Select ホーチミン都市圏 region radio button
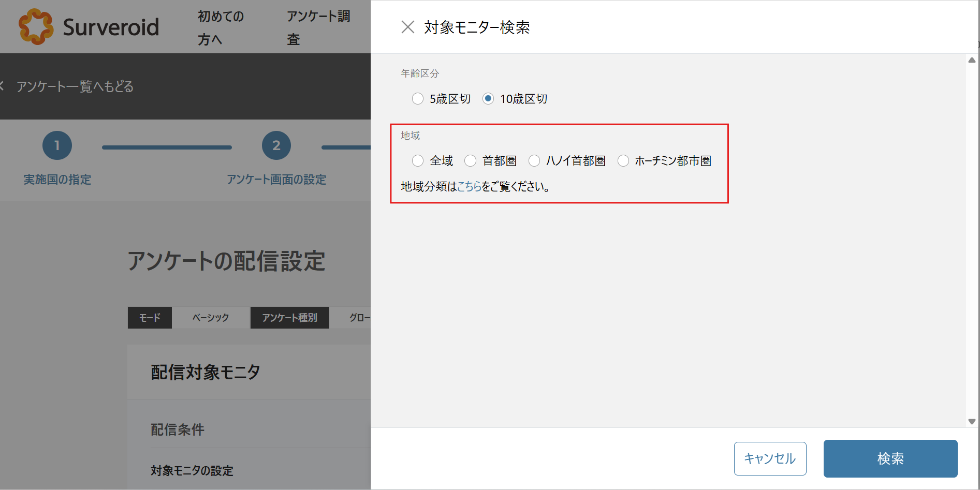The width and height of the screenshot is (980, 490). [623, 161]
